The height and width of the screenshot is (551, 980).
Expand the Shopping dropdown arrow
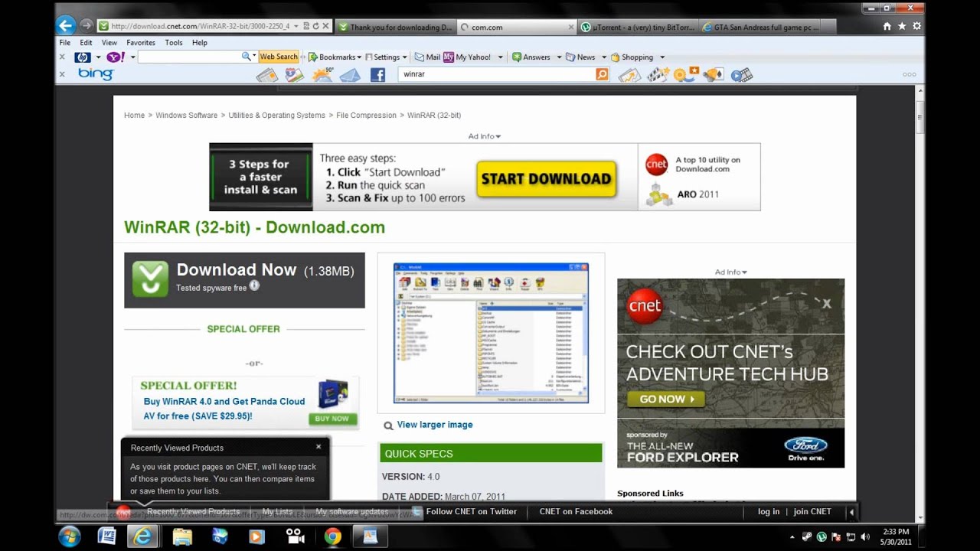(x=662, y=57)
